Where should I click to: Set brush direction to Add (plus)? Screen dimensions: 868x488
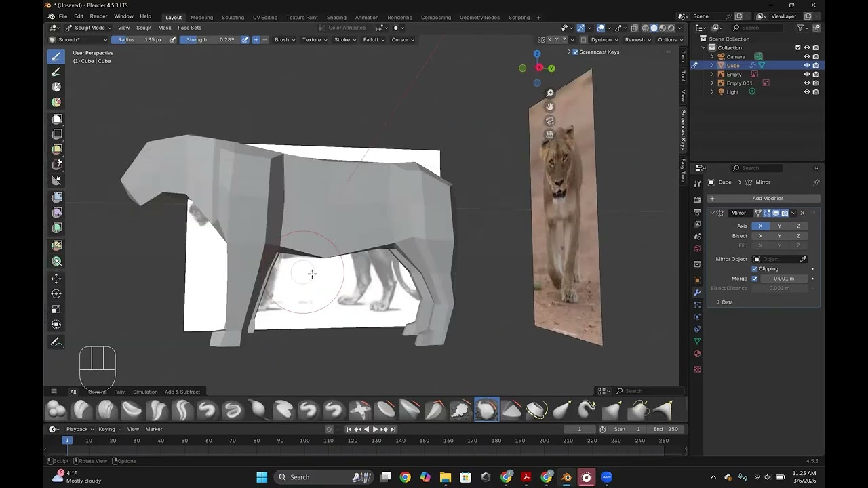tap(256, 39)
